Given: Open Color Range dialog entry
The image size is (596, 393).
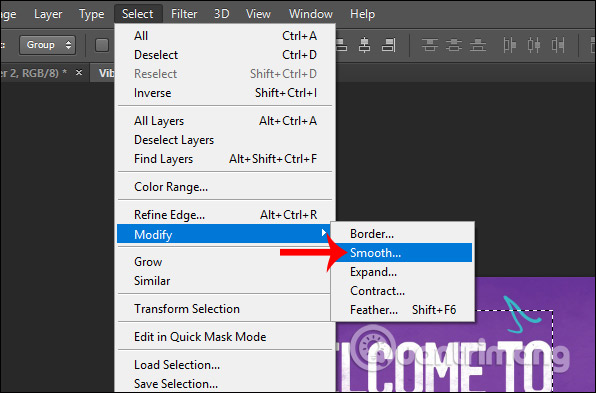Looking at the screenshot, I should tap(225, 187).
